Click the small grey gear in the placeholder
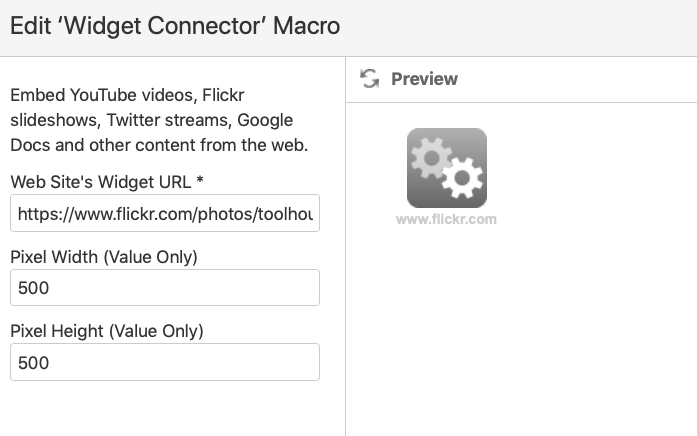The image size is (697, 436). (x=431, y=158)
